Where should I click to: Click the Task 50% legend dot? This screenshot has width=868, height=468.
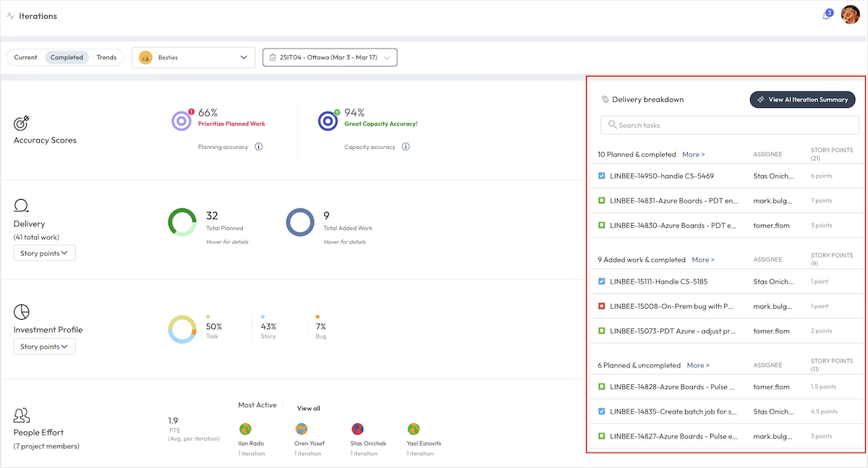[x=208, y=317]
